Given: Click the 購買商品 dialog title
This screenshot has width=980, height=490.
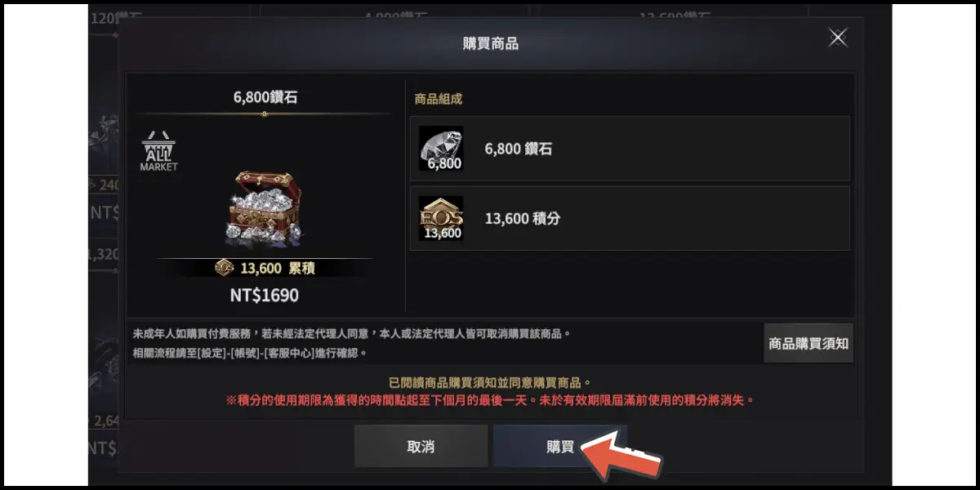Looking at the screenshot, I should pos(490,43).
